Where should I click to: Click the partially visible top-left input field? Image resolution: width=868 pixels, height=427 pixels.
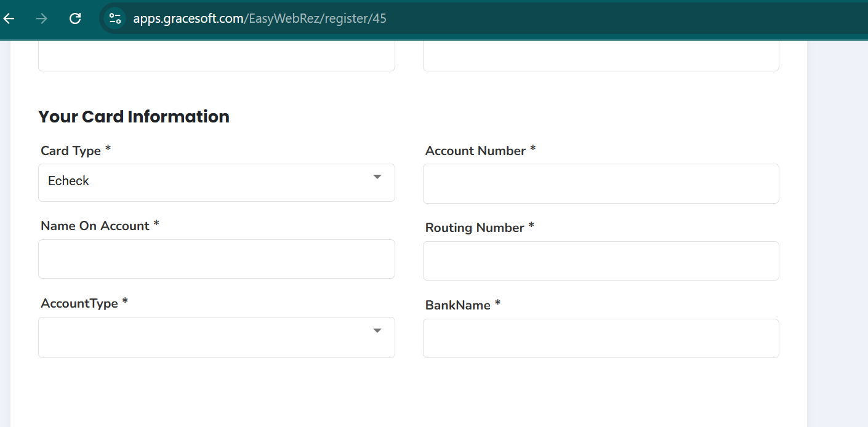(217, 56)
